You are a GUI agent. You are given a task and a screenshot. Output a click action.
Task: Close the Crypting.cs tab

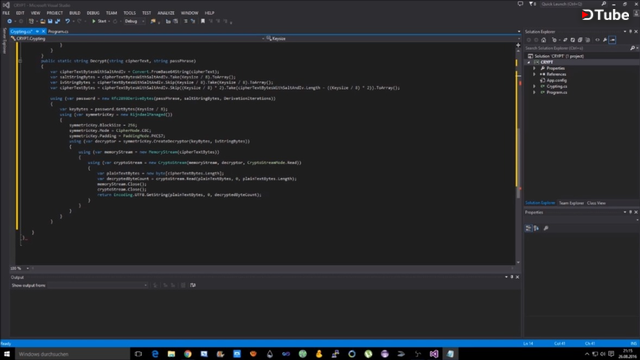tap(43, 31)
